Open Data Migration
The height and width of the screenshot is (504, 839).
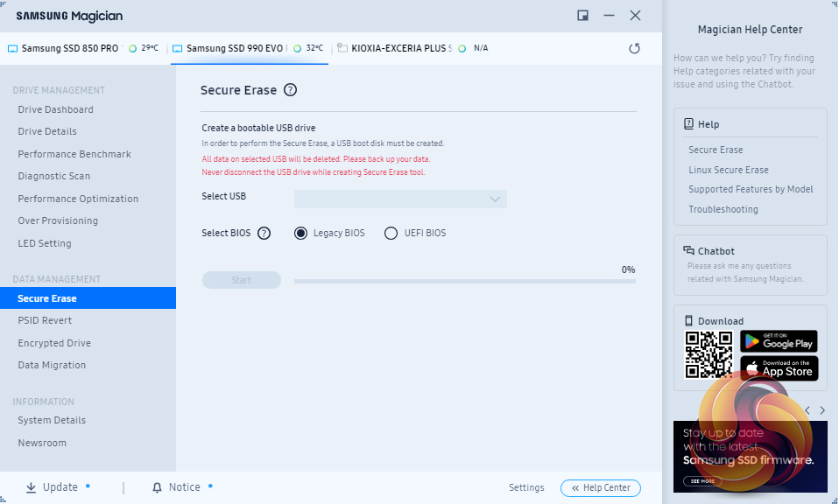click(52, 365)
